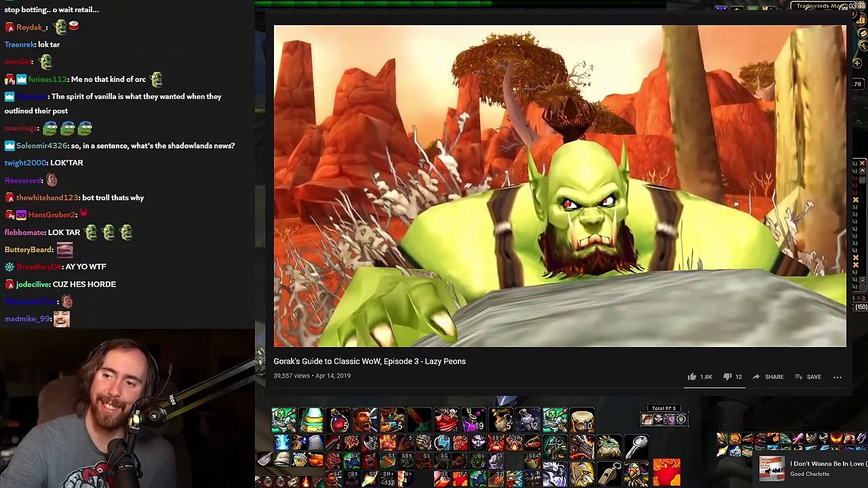This screenshot has height=488, width=868.
Task: Click the red dragon head icon
Action: [x=583, y=447]
